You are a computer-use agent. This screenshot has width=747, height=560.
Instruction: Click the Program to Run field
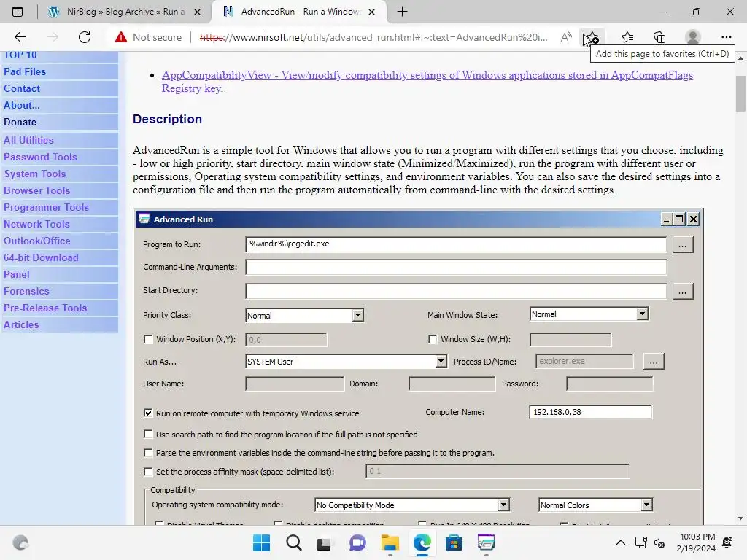pos(456,244)
